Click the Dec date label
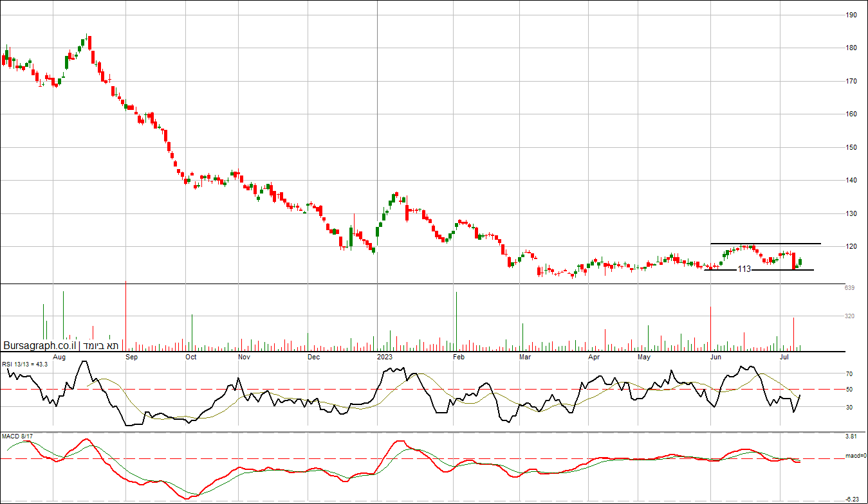868x504 pixels. point(314,356)
